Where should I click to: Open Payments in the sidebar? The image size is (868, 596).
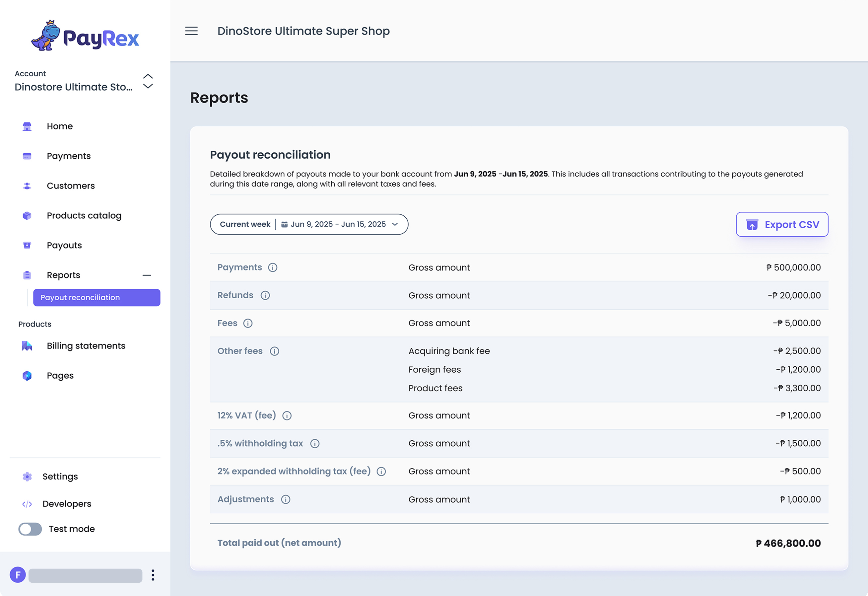pos(69,156)
